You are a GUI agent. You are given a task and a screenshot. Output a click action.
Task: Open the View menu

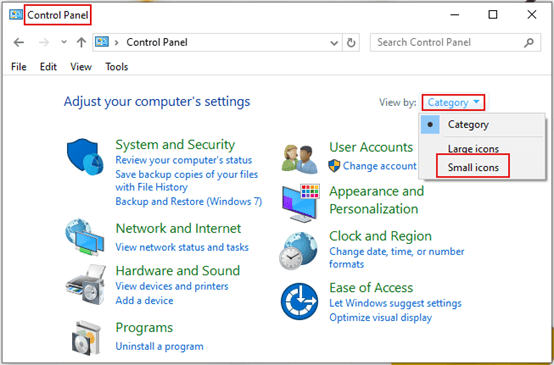(x=81, y=66)
